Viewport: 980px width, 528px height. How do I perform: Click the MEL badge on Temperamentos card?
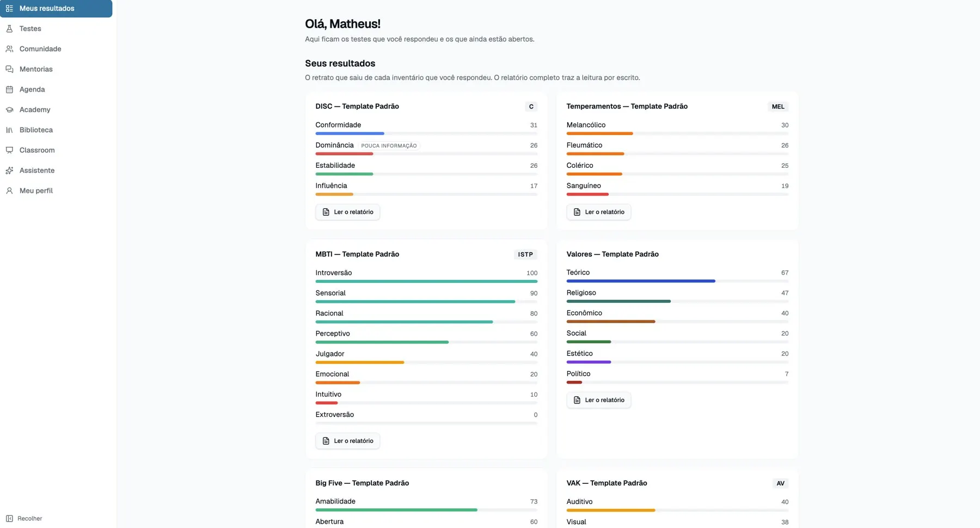tap(778, 107)
